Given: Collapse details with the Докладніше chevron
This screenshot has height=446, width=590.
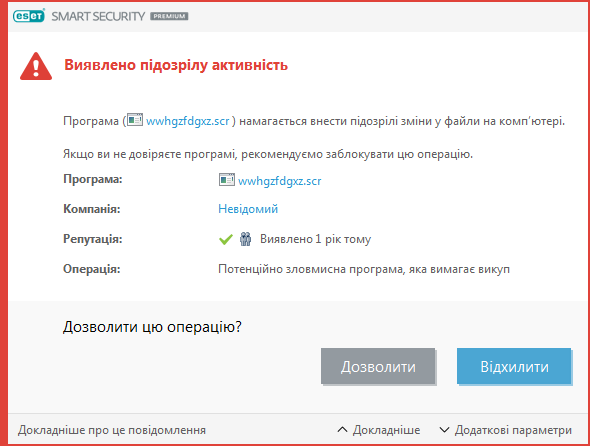Looking at the screenshot, I should (379, 430).
